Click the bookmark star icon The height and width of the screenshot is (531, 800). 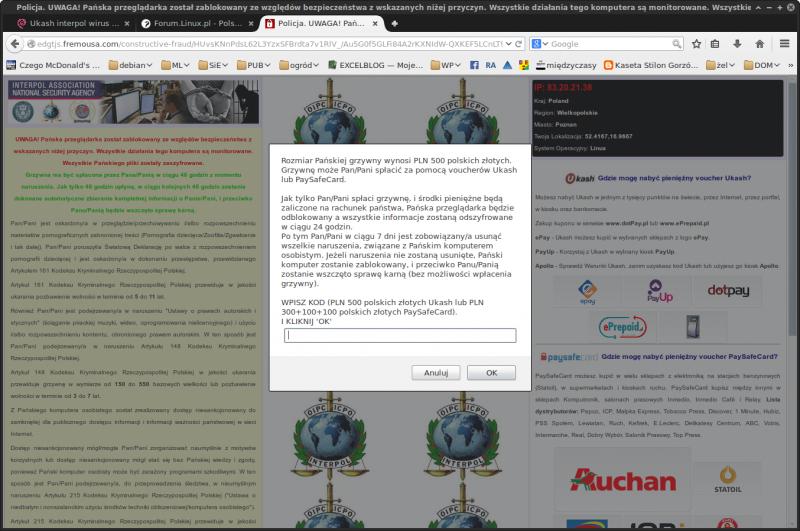(694, 44)
